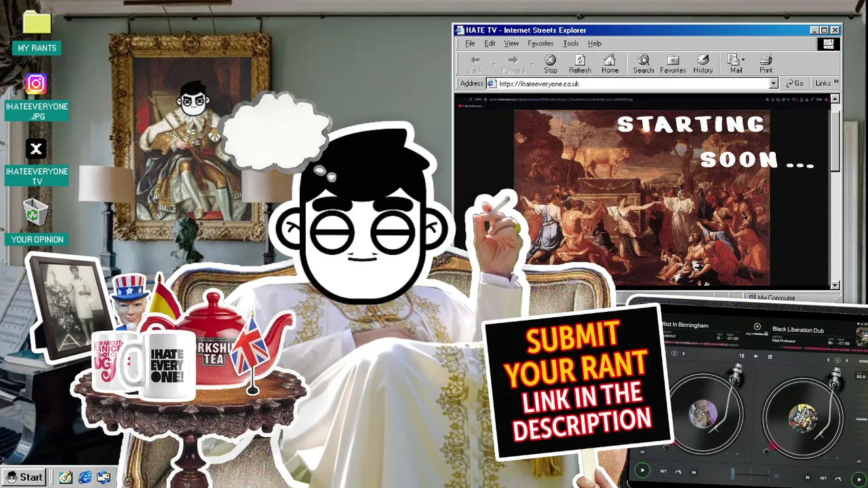Click the Forward toolbar button in Explorer

click(x=513, y=64)
